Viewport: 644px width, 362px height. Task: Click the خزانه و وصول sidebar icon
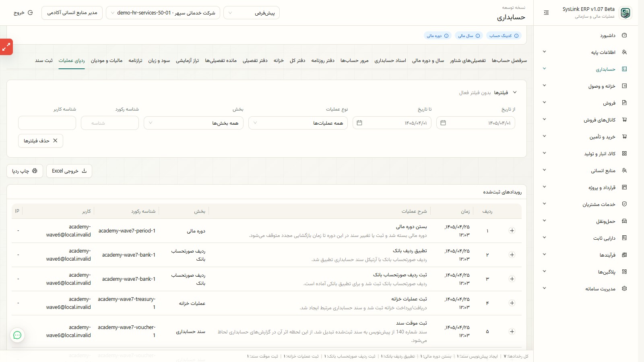click(x=624, y=86)
